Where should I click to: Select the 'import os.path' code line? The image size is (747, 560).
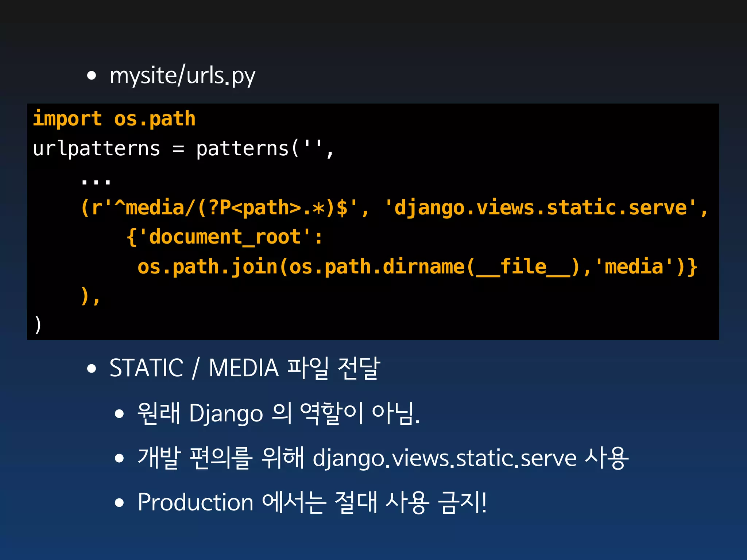(114, 119)
